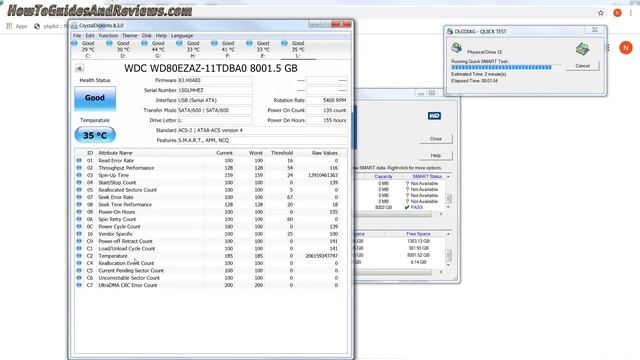Click the Drive Letter L: field
Screen dimensions: 640x360
[215, 120]
